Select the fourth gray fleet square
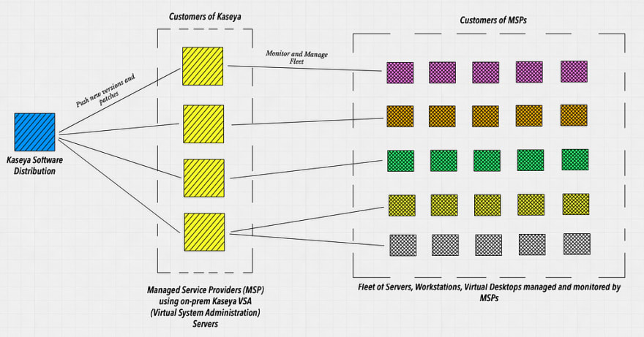This screenshot has height=337, width=644. [532, 245]
